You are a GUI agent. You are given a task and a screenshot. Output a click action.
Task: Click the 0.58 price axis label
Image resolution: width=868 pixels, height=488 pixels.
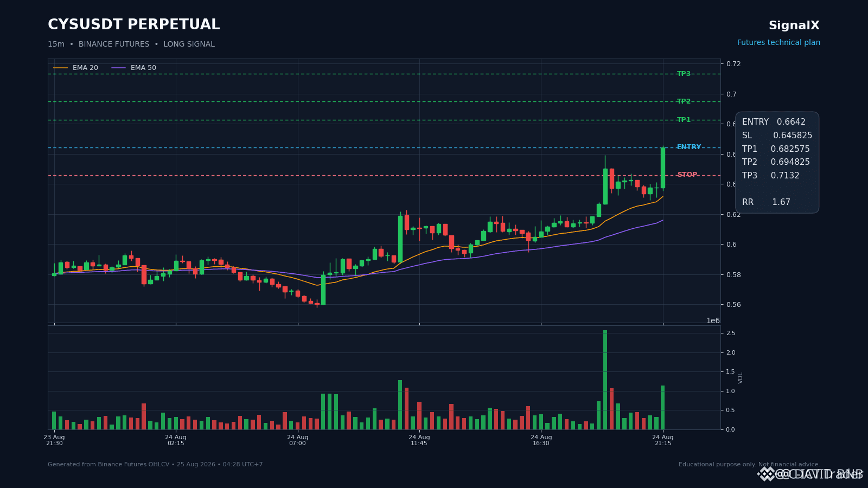tap(733, 275)
